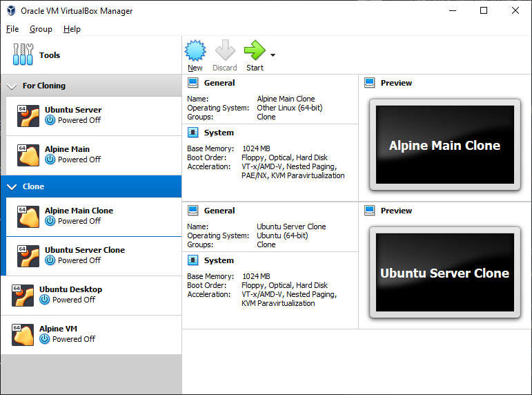The image size is (532, 395).
Task: Select the Ubuntu Server Clone VM icon
Action: point(28,256)
